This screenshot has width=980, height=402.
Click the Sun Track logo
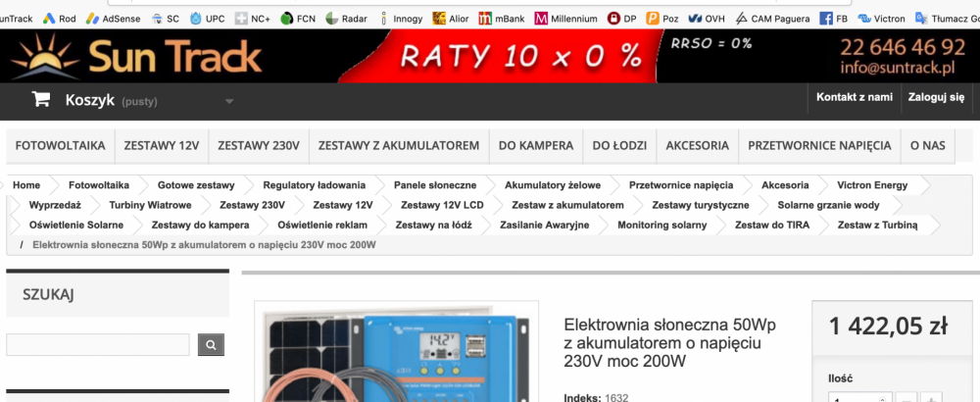click(x=136, y=56)
